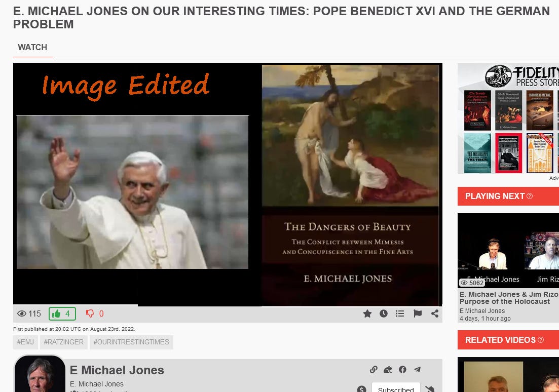Viewport: 559px width, 392px height.
Task: Click the main video player
Action: (228, 184)
